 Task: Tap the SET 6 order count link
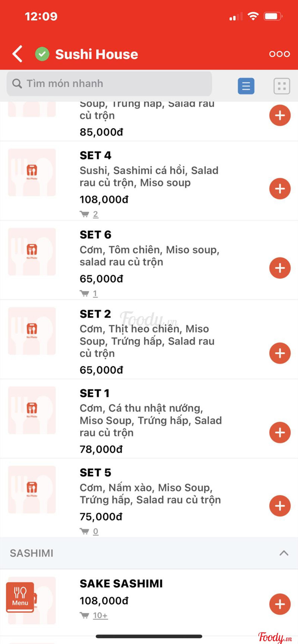[x=95, y=294]
